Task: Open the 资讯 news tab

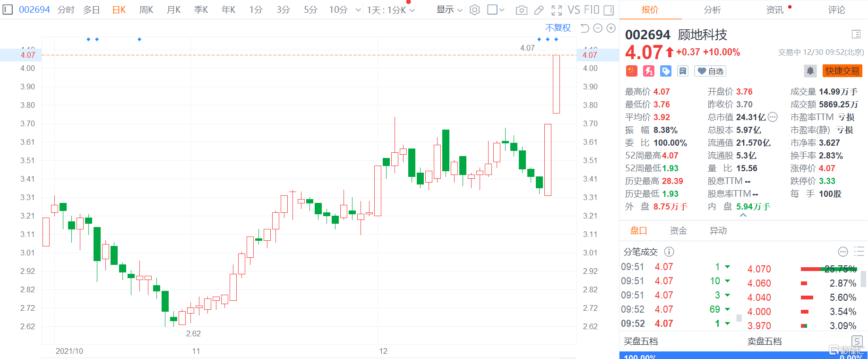Action: 775,10
